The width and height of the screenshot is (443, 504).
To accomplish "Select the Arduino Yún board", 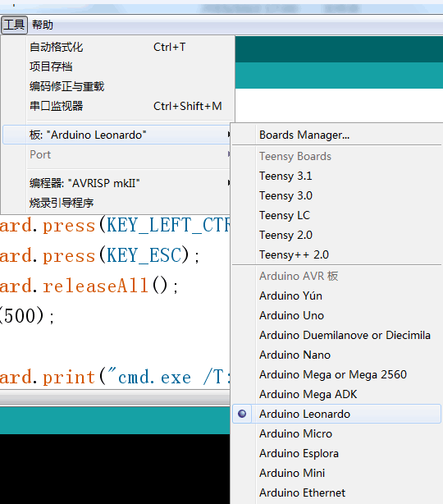I will pyautogui.click(x=336, y=296).
